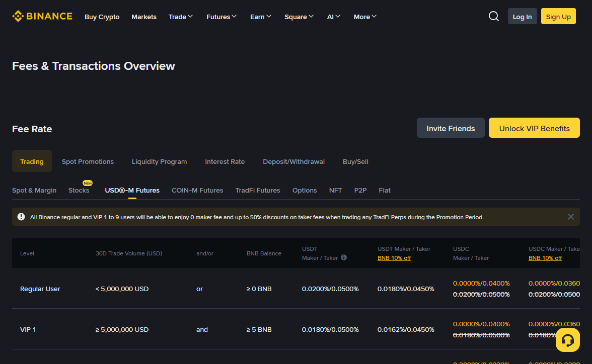Open the search magnifier icon
Viewport: 592px width, 364px height.
click(x=493, y=16)
